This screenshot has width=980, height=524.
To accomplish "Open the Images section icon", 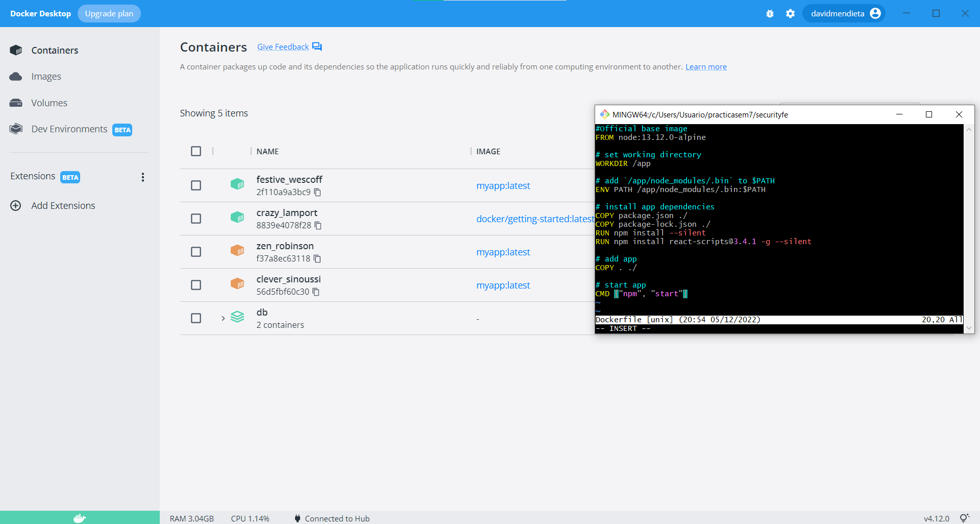I will pos(16,77).
